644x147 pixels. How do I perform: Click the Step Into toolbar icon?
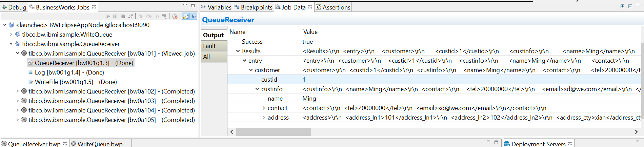tap(141, 16)
